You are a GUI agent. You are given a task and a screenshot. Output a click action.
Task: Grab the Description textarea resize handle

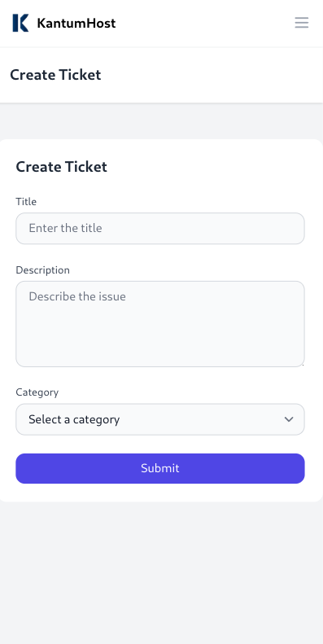pyautogui.click(x=302, y=364)
